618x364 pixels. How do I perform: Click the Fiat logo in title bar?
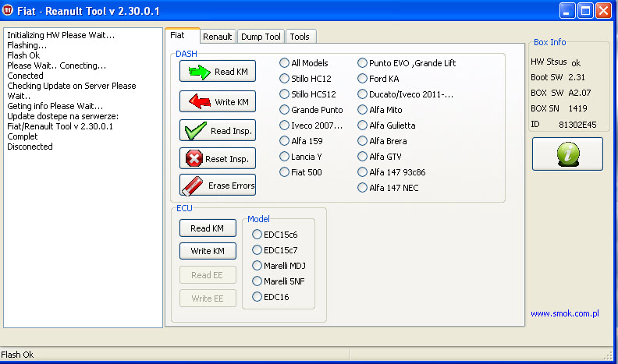(x=8, y=10)
